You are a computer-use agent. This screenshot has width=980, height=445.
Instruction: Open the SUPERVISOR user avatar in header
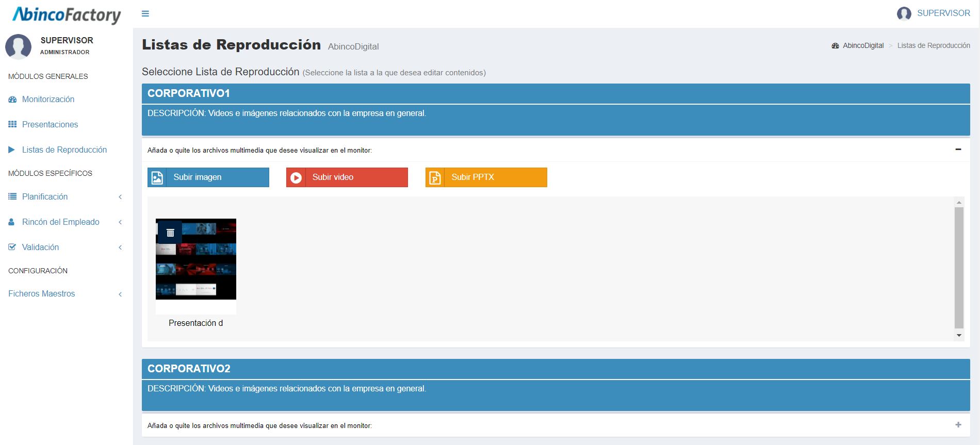[904, 13]
